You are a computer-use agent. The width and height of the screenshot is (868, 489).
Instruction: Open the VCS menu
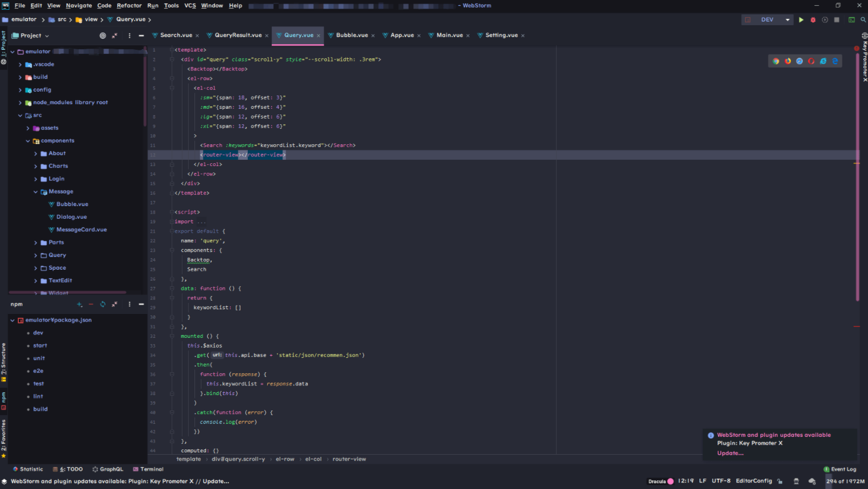click(190, 6)
